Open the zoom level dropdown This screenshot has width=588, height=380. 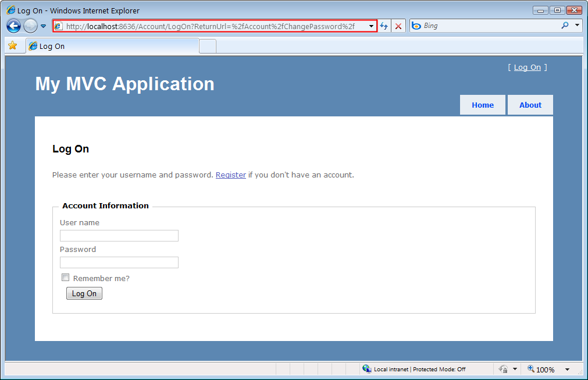[x=567, y=369]
